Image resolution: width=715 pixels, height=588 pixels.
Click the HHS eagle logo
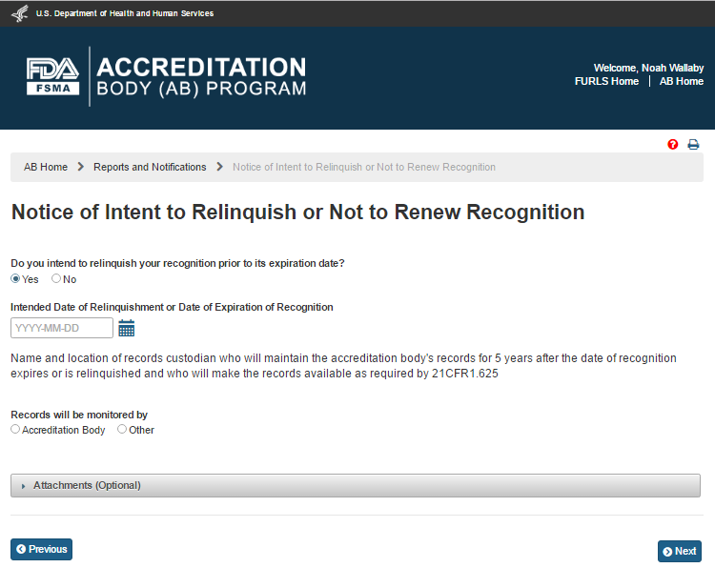(20, 13)
